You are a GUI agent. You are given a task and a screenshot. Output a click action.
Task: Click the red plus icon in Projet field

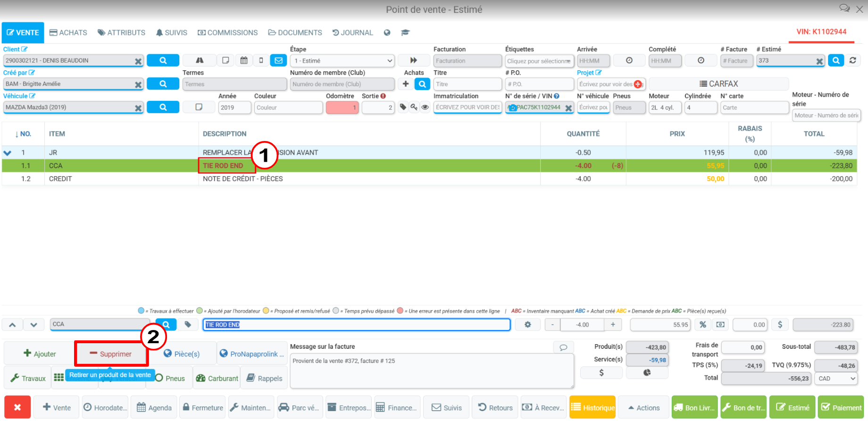[x=638, y=84]
